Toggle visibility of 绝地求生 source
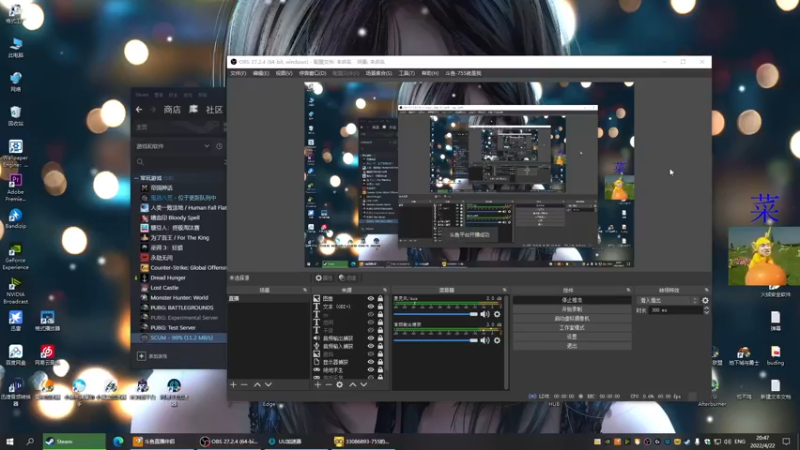The width and height of the screenshot is (800, 450). pyautogui.click(x=371, y=370)
